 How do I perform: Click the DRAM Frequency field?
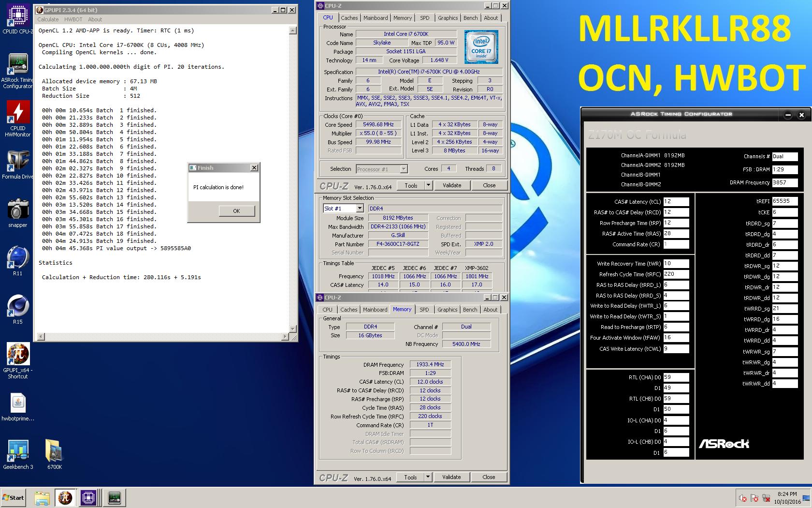pos(785,182)
